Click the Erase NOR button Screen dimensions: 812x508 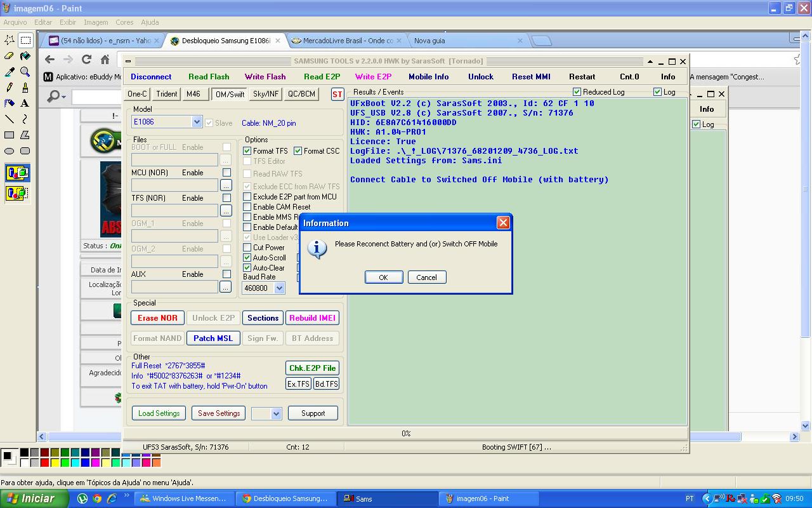click(x=157, y=318)
